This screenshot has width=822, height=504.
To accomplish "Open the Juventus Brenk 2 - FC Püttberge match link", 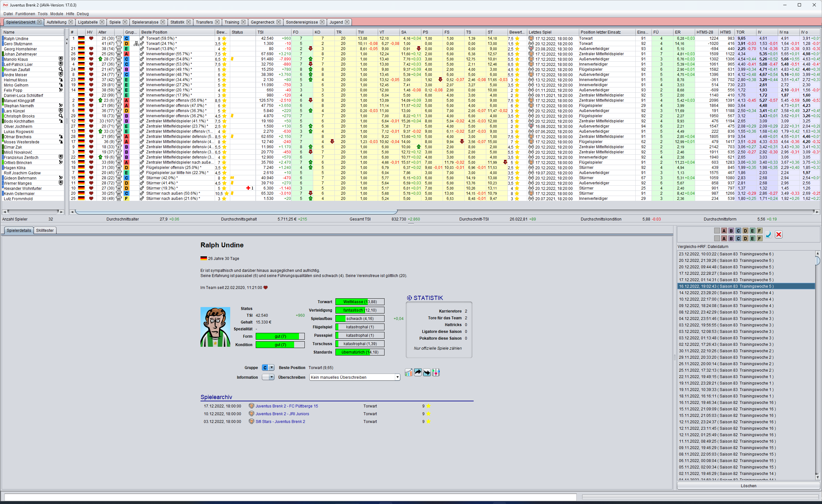I will pos(286,406).
